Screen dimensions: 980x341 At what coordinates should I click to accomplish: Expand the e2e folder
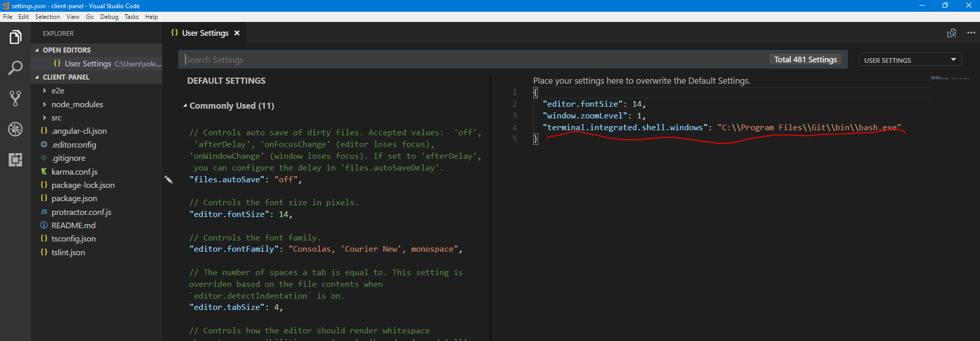pos(44,90)
